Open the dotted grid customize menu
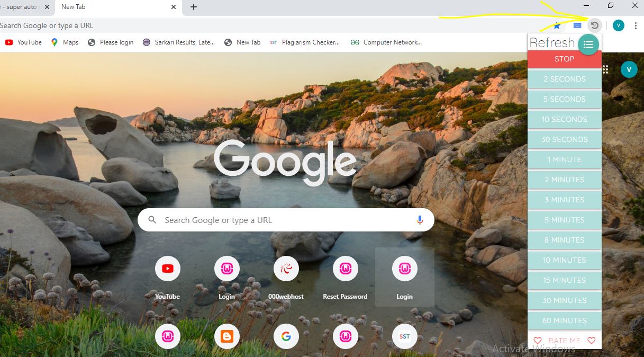The image size is (644, 357). point(604,69)
